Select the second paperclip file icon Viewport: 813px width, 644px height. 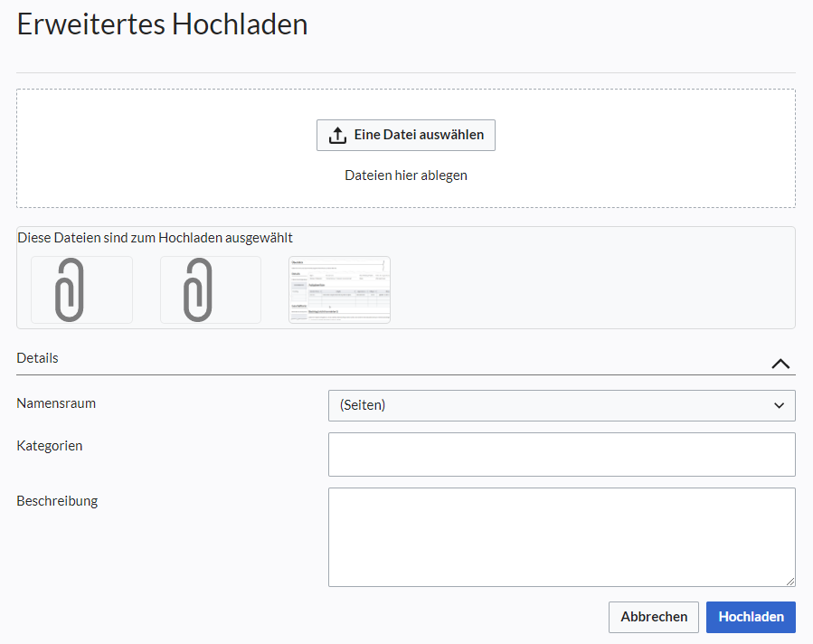point(197,289)
